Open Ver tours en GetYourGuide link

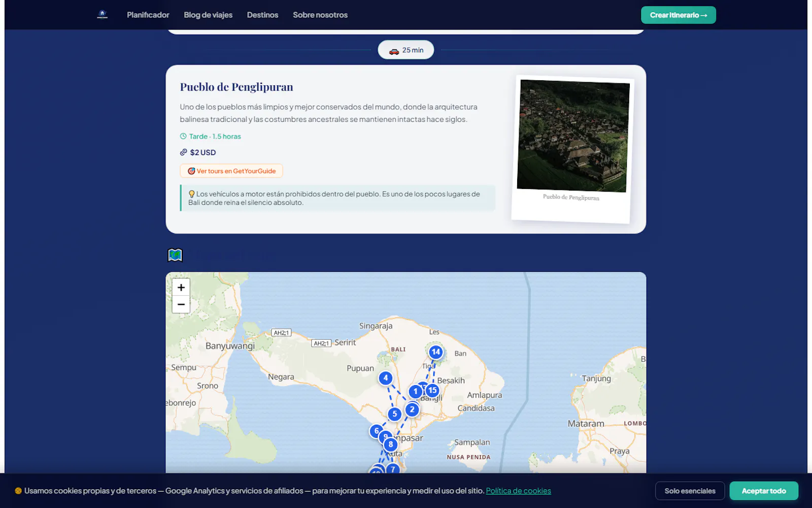pos(231,171)
